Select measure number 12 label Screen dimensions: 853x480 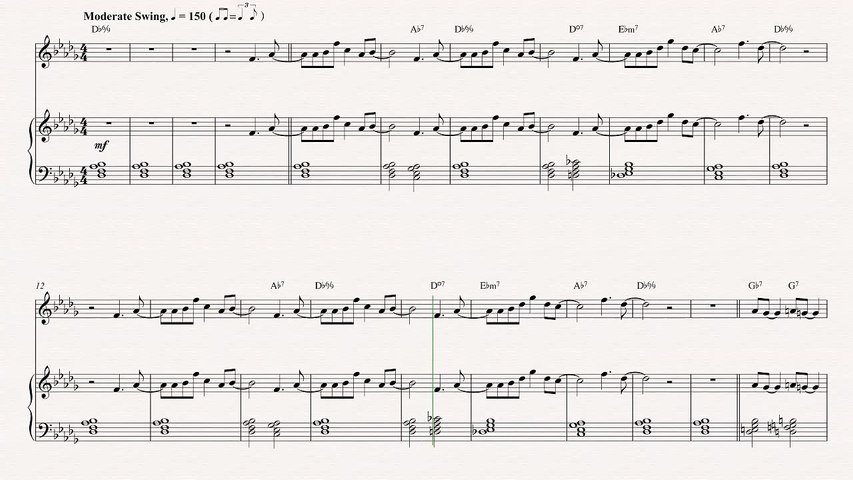pos(41,286)
